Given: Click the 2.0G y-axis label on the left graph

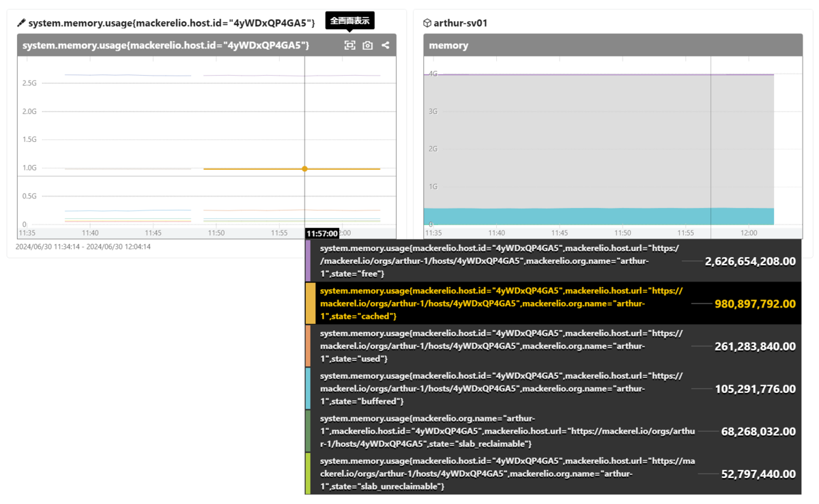Looking at the screenshot, I should click(x=29, y=111).
